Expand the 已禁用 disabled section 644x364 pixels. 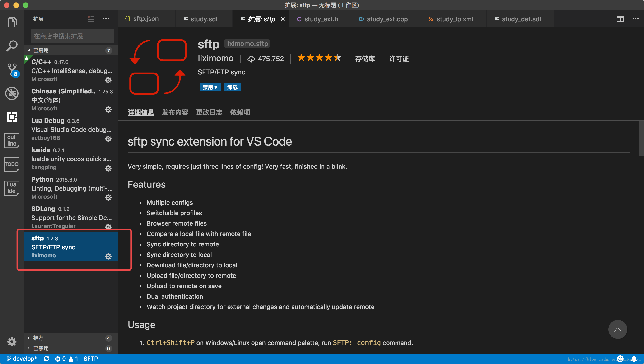click(x=41, y=348)
